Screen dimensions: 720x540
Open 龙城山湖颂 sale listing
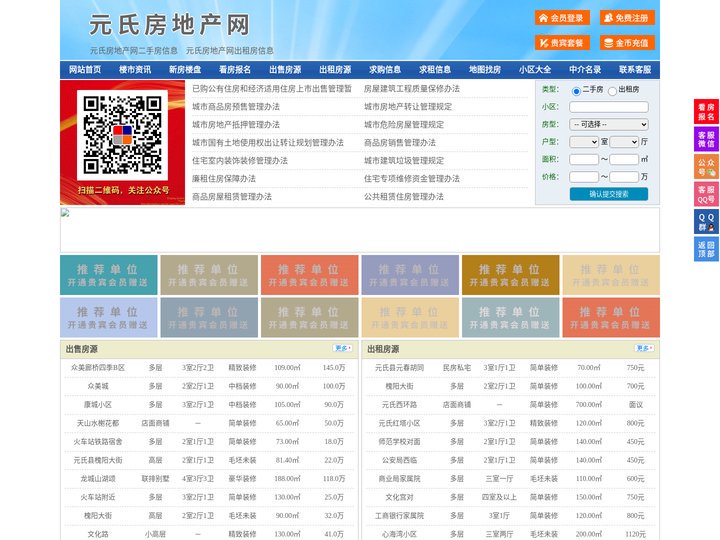pos(98,478)
